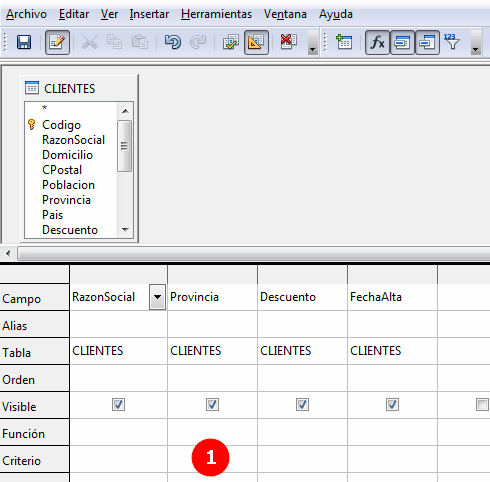
Task: Click the Criterio row header
Action: click(34, 459)
